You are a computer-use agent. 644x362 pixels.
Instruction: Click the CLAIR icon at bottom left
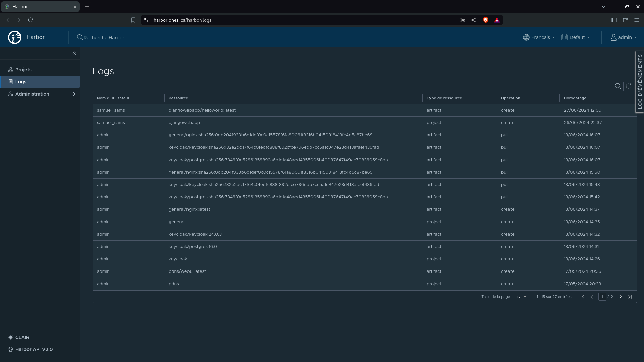click(x=11, y=337)
